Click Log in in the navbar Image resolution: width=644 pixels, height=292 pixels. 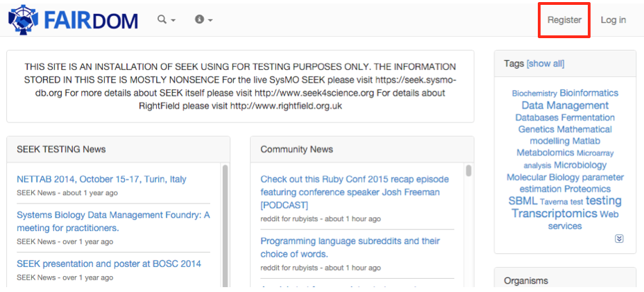(613, 20)
